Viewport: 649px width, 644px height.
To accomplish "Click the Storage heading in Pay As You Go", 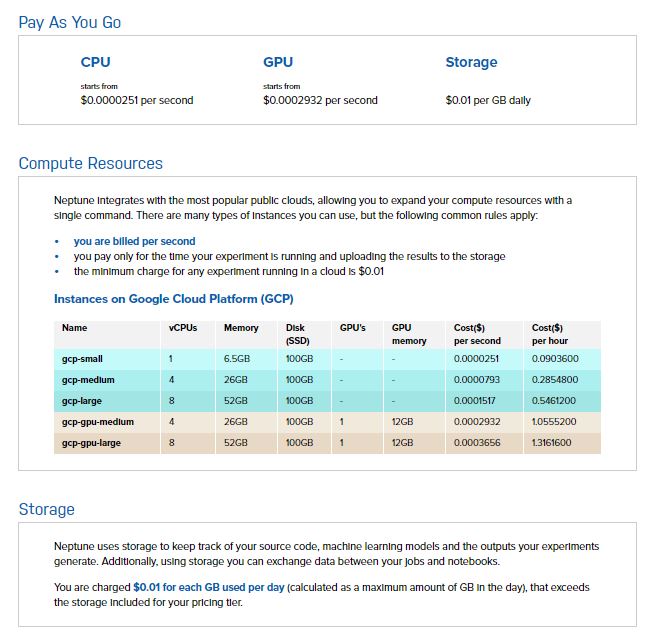I will coord(471,62).
